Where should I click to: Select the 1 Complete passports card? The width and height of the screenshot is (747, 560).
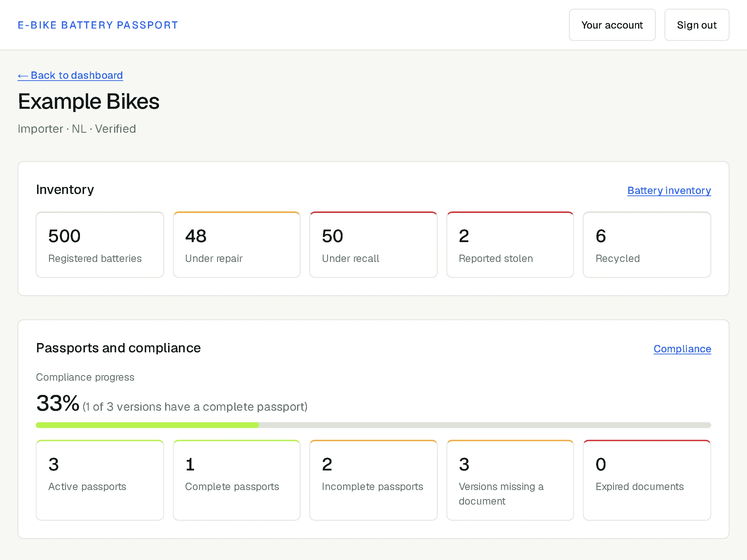[x=237, y=480]
